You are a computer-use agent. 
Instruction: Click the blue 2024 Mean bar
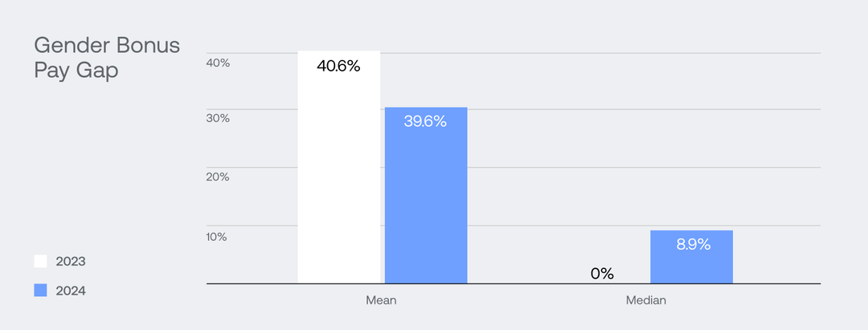pos(426,201)
